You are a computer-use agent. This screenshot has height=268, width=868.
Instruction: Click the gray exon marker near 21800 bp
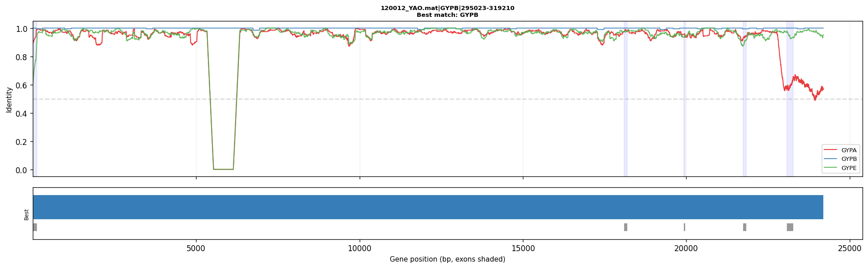744,227
